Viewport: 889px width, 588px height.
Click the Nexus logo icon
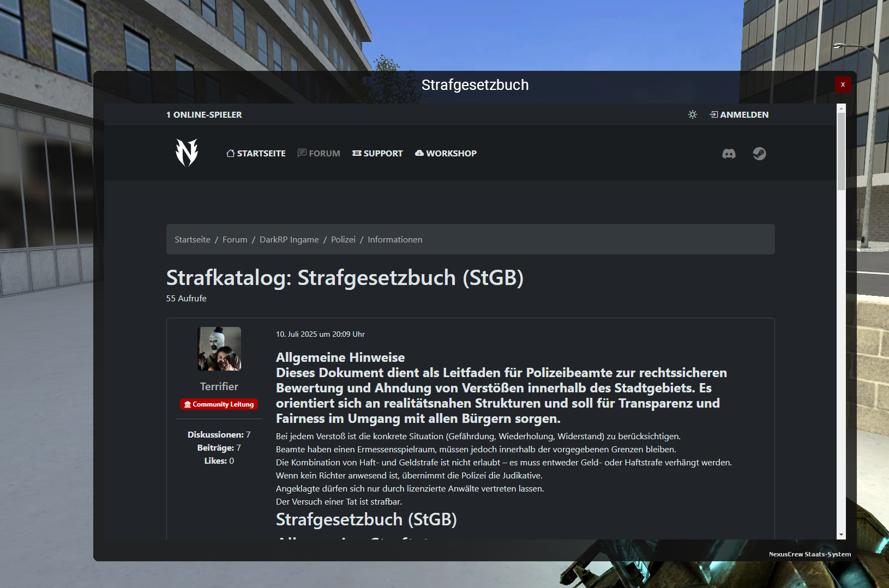[x=186, y=153]
